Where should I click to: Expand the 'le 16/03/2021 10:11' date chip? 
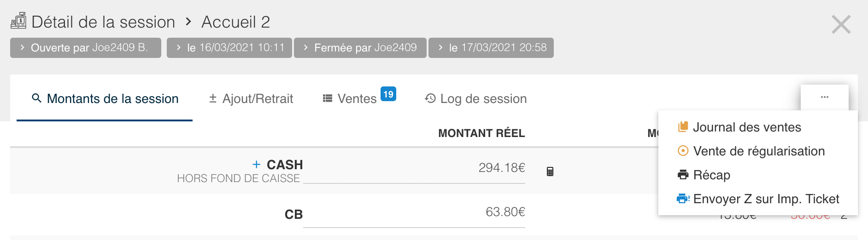pos(229,48)
